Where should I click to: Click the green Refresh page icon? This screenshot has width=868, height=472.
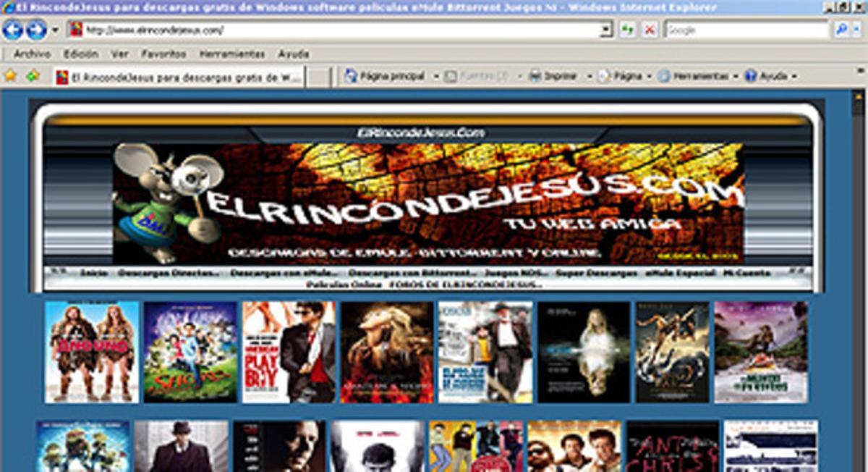(627, 30)
